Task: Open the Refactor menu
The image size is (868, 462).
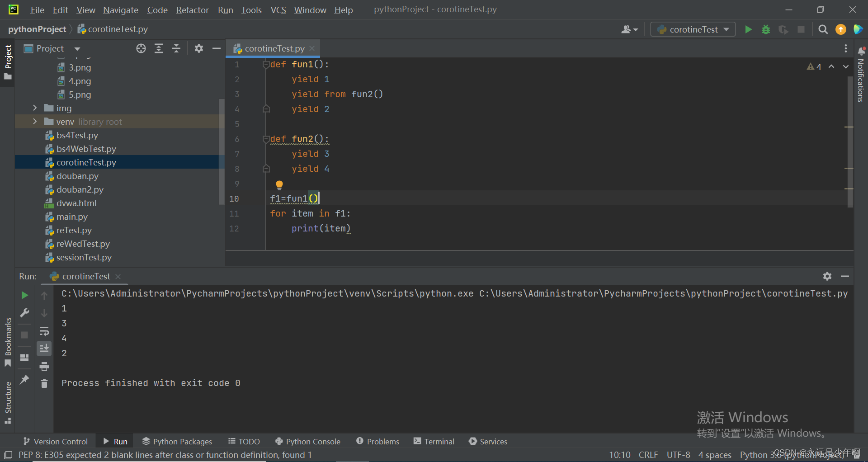Action: pyautogui.click(x=192, y=10)
